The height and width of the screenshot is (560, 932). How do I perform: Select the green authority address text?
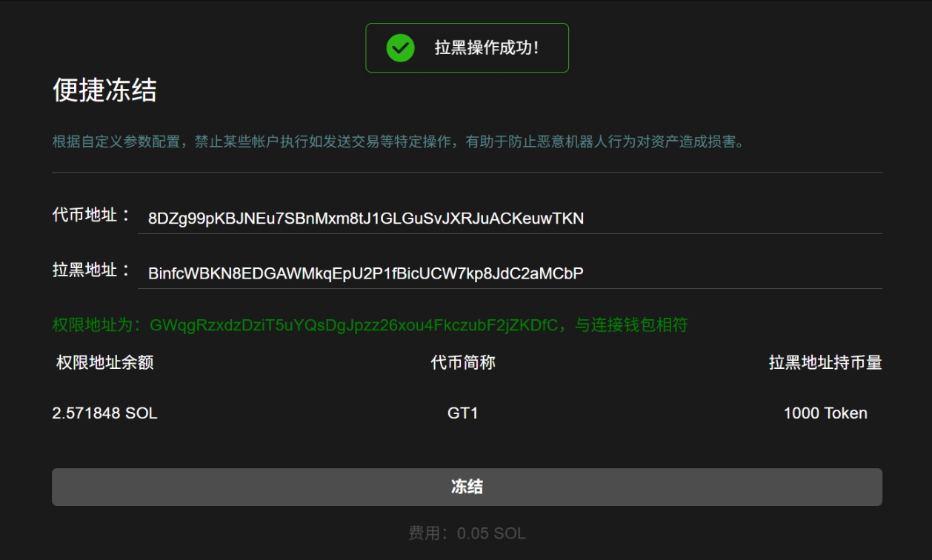click(x=353, y=324)
